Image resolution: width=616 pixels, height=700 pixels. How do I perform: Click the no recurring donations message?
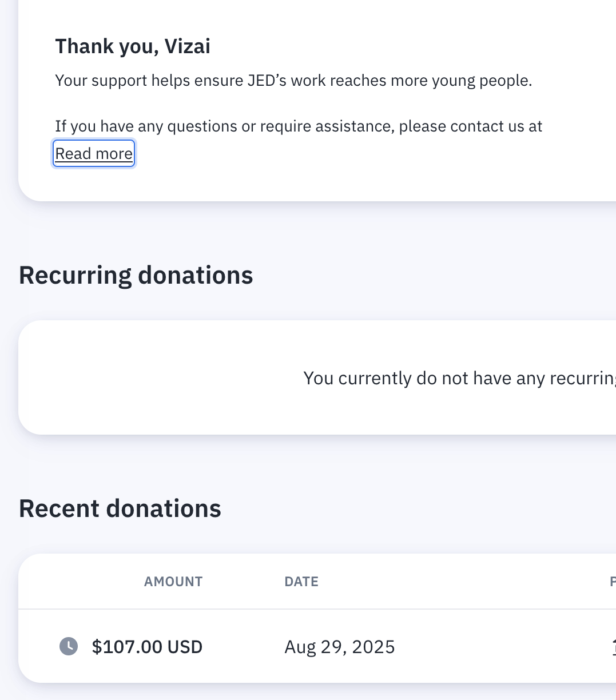point(459,378)
